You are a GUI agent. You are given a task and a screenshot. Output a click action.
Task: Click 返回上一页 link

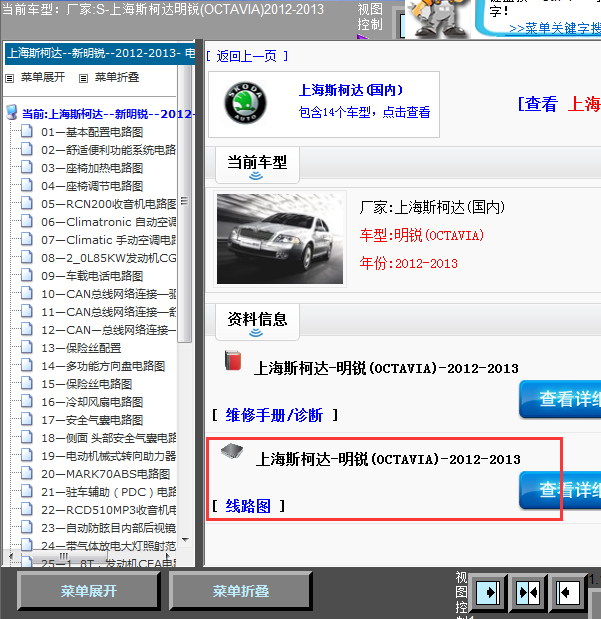(247, 56)
